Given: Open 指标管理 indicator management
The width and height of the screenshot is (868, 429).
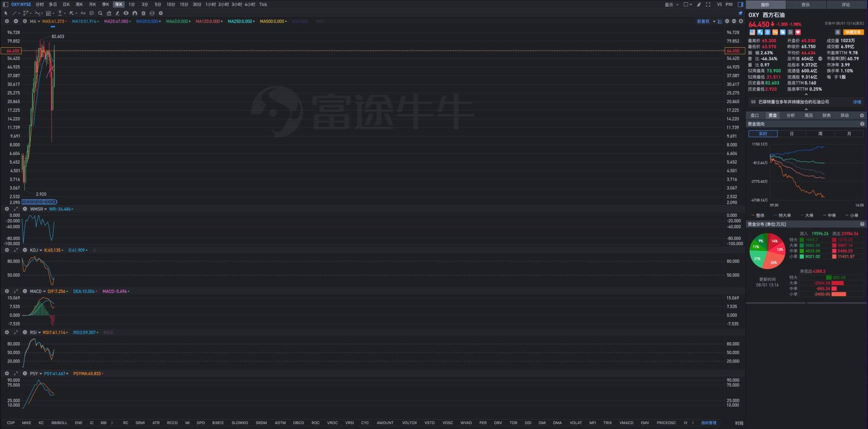Looking at the screenshot, I should coord(709,422).
